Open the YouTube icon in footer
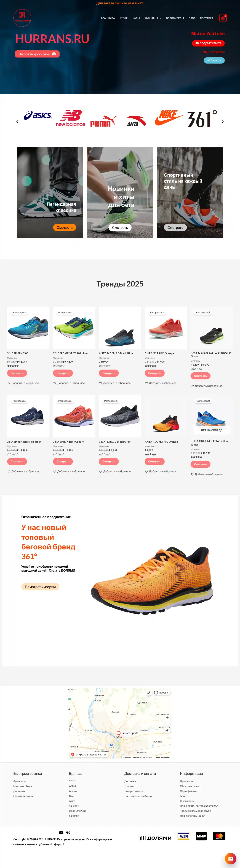 click(x=61, y=833)
